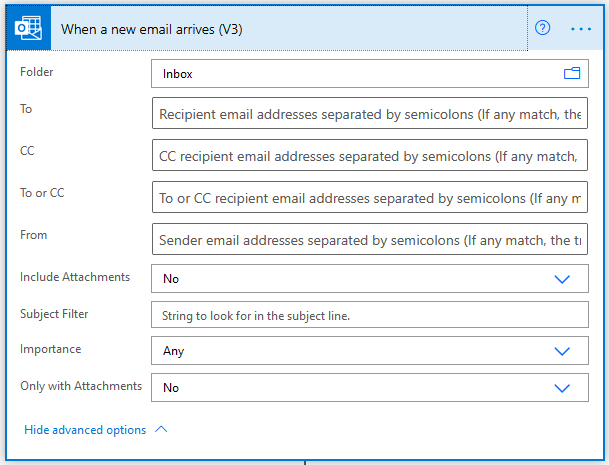Select the 'Any' value in Importance field
Viewport: 609px width, 465px height.
click(173, 351)
